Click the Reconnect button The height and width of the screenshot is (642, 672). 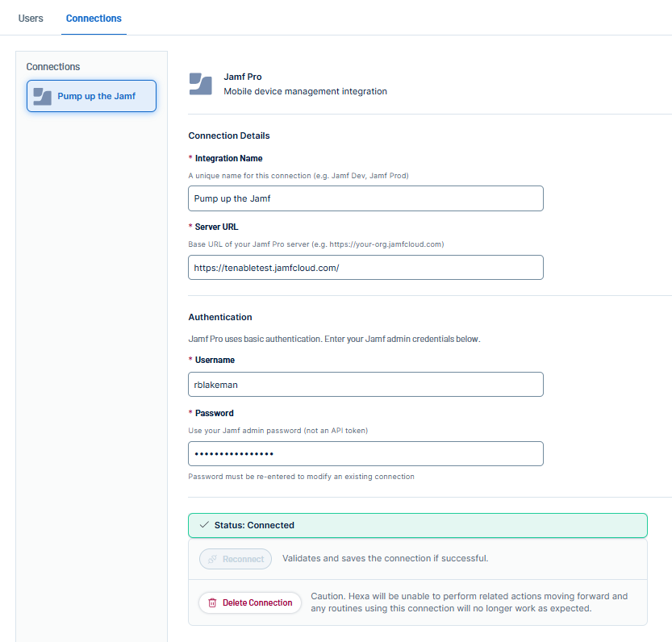pyautogui.click(x=236, y=559)
